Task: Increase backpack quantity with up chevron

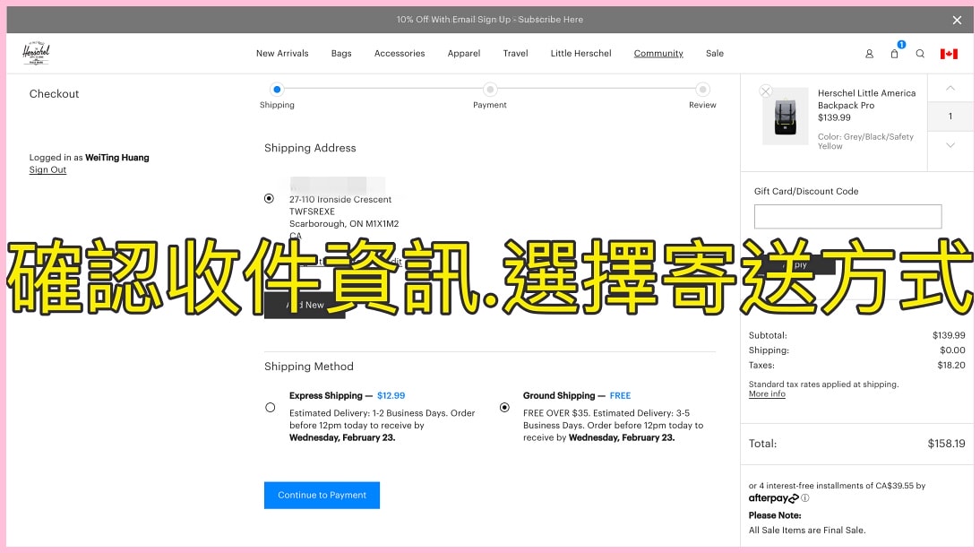Action: (x=950, y=88)
